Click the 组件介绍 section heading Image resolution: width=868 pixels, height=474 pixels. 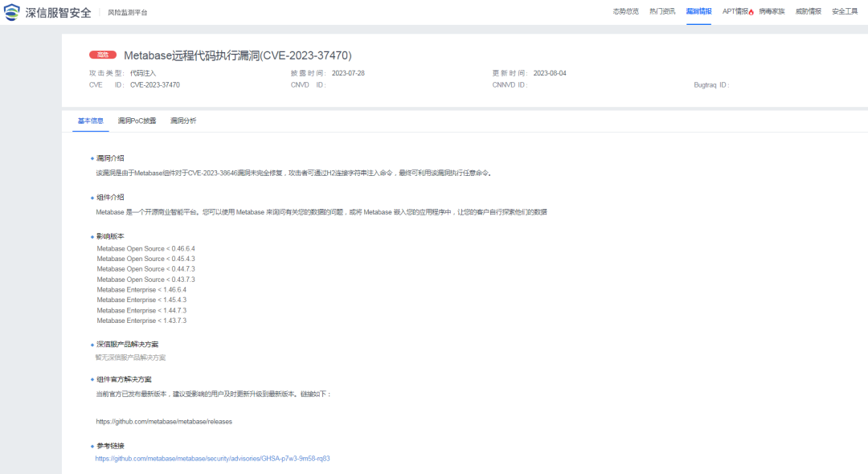[110, 198]
